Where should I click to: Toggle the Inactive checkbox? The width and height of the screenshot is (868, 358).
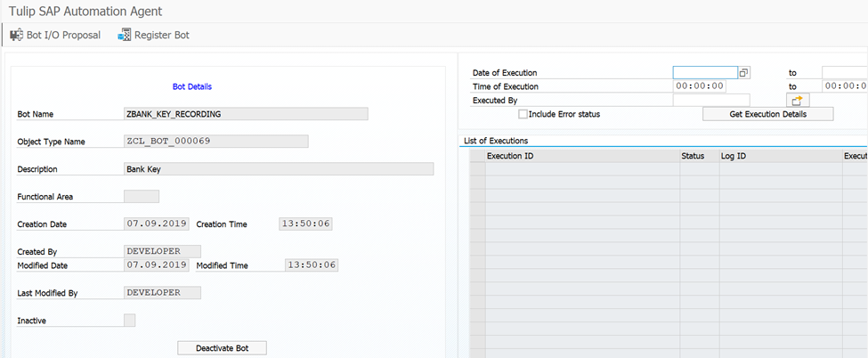[129, 321]
